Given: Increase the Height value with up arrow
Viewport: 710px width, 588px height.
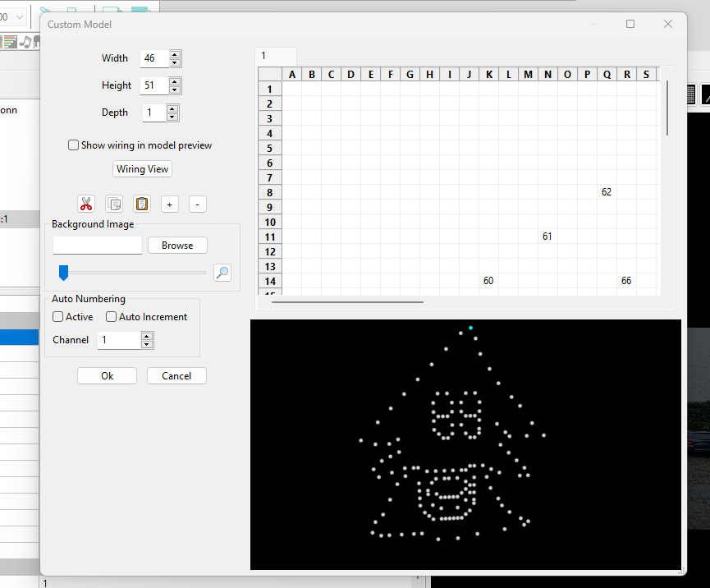Looking at the screenshot, I should pyautogui.click(x=175, y=81).
